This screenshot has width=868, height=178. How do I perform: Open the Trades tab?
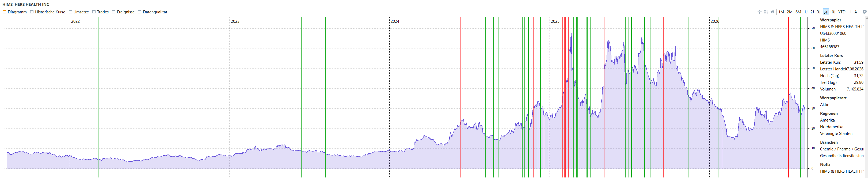[100, 12]
